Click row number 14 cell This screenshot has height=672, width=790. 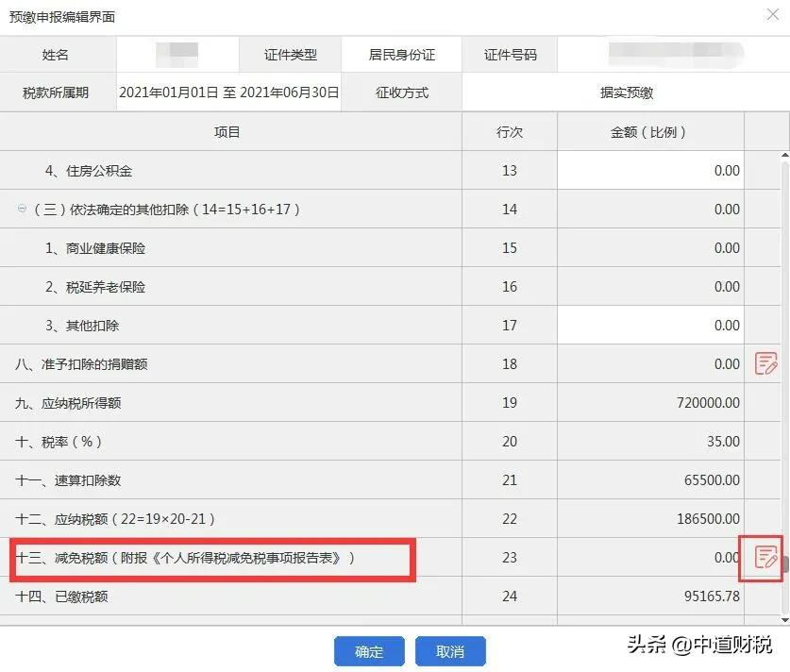point(510,209)
